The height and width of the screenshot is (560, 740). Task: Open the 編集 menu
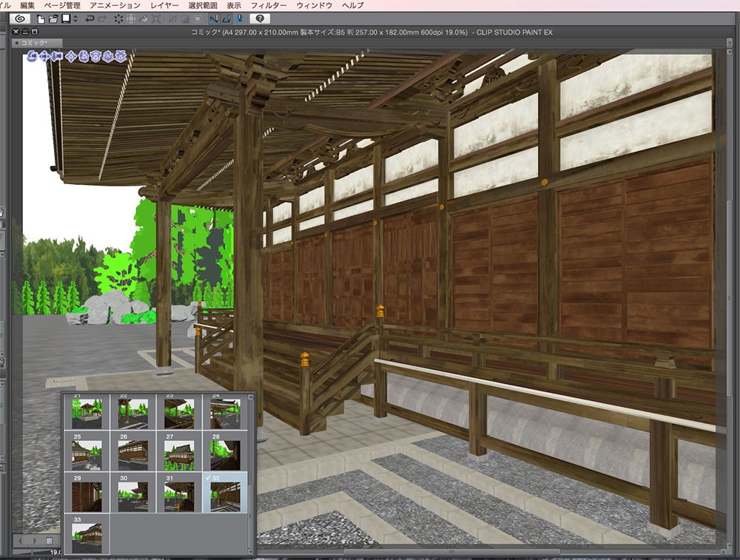[27, 5]
